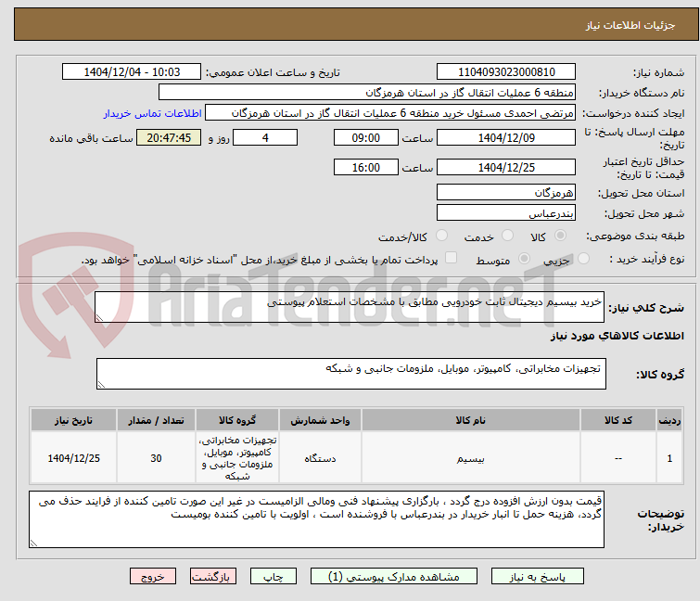Click the دستگاه unit cell
Viewport: 700px width, 601px height.
click(320, 458)
